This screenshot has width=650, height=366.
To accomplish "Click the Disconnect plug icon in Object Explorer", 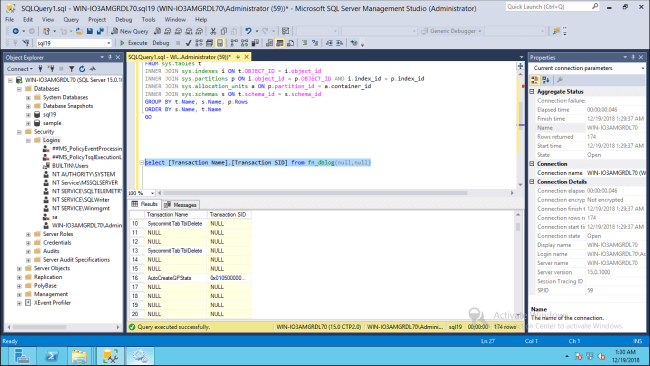I will tap(51, 69).
